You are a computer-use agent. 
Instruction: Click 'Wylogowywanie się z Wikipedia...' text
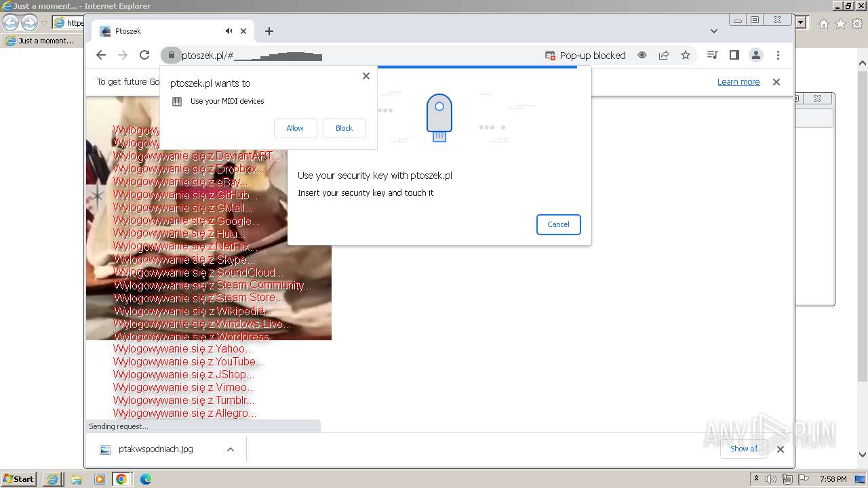(x=193, y=311)
